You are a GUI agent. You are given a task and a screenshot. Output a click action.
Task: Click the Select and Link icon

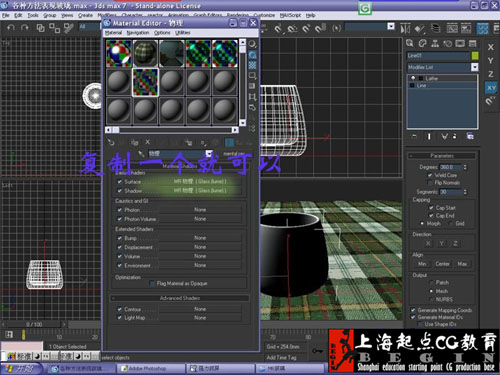[40, 28]
